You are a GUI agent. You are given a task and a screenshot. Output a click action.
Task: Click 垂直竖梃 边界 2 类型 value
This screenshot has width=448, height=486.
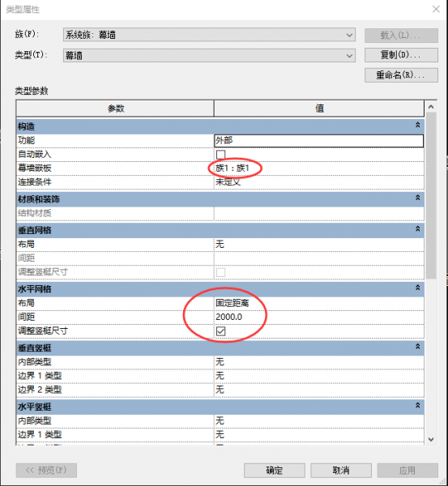220,390
